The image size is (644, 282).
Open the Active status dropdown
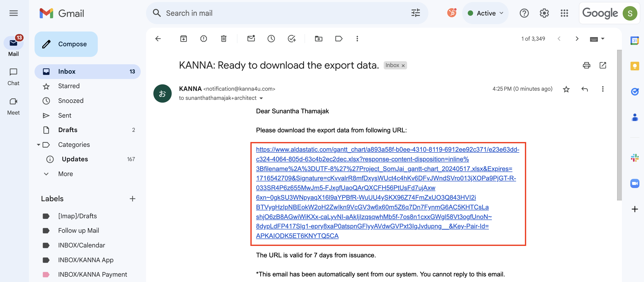485,13
